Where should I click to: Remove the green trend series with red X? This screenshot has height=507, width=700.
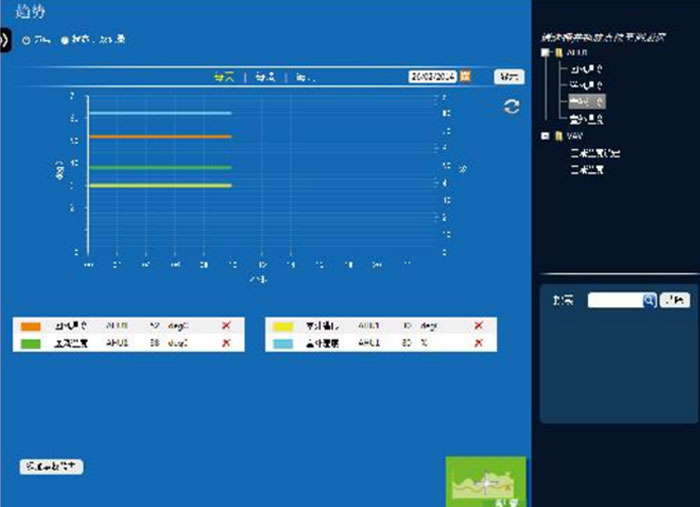(x=226, y=343)
